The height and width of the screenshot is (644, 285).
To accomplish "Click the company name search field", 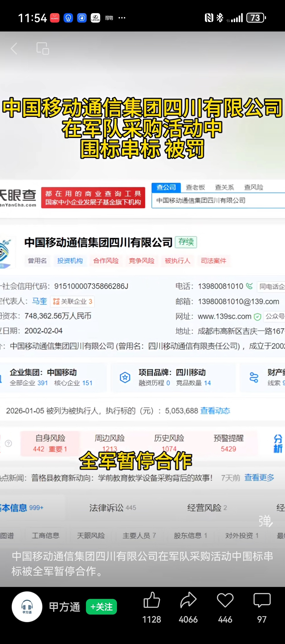I will [218, 200].
